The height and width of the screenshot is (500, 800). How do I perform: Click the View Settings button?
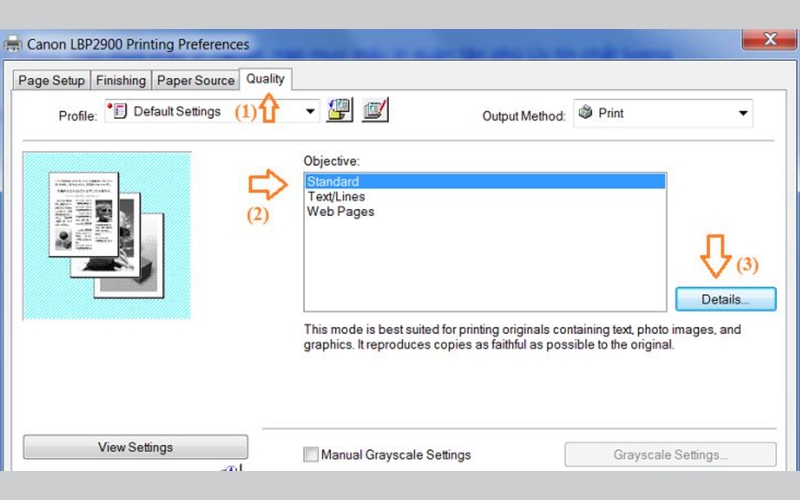135,447
